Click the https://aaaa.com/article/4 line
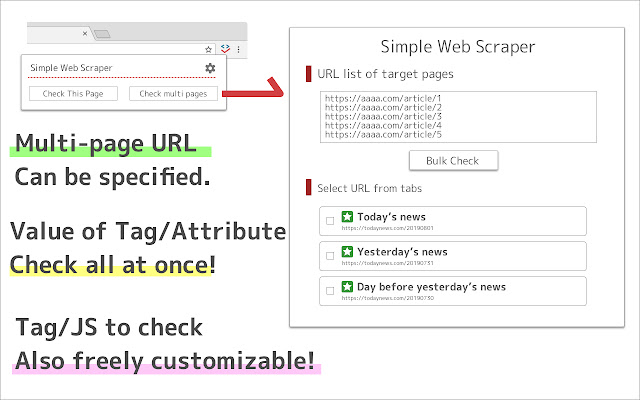The width and height of the screenshot is (640, 400). (383, 125)
